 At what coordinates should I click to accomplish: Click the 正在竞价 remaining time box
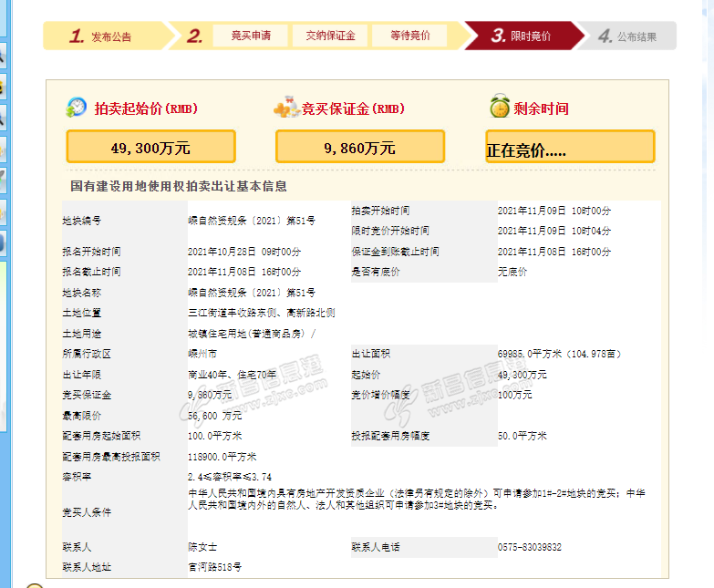(569, 148)
